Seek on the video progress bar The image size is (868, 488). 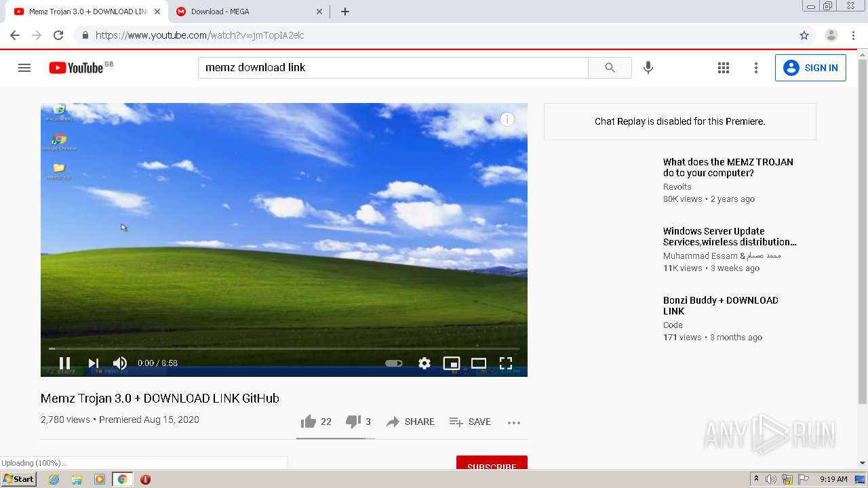(x=284, y=348)
